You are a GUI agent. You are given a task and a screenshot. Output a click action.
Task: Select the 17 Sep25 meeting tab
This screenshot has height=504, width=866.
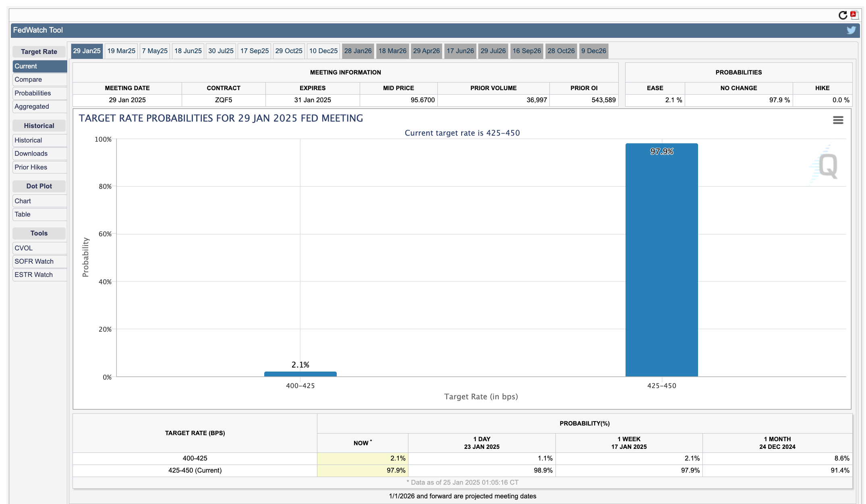(255, 51)
